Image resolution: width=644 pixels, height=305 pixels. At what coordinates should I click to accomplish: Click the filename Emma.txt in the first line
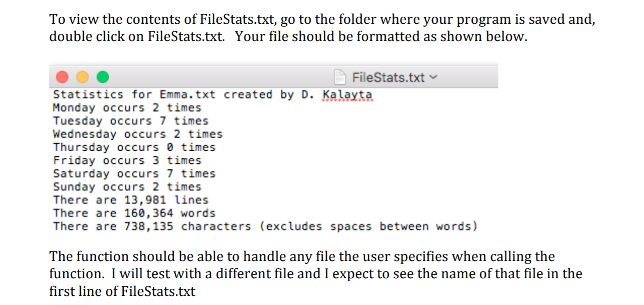pyautogui.click(x=188, y=94)
